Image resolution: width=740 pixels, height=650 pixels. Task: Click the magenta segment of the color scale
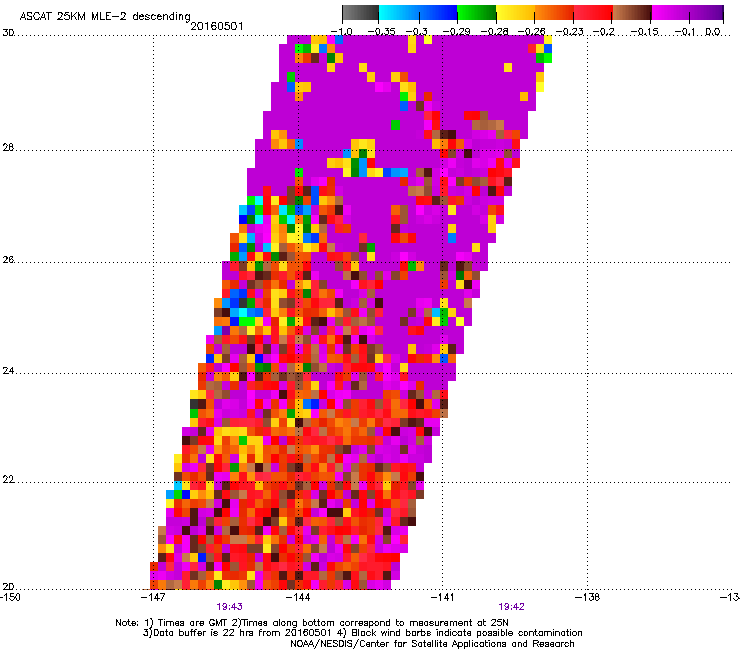670,12
